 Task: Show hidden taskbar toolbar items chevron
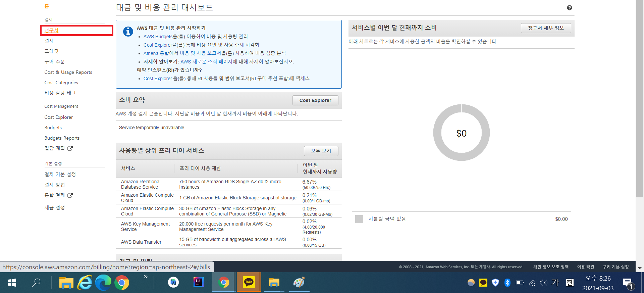coord(146,277)
